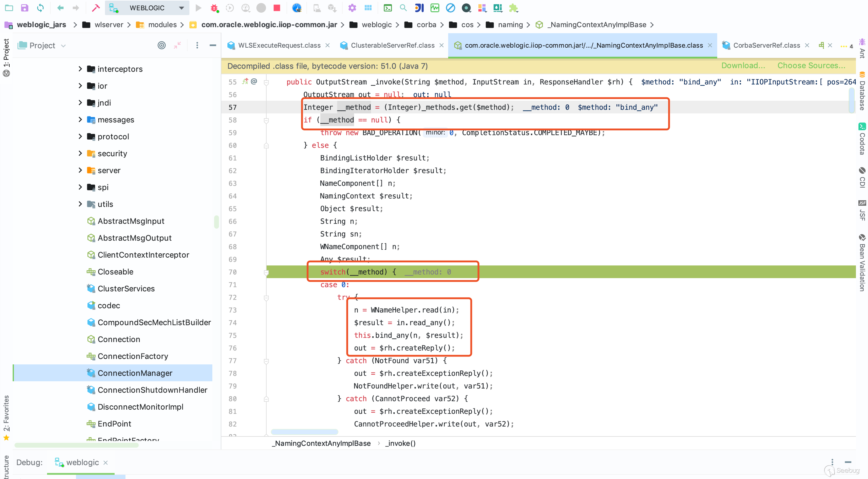Click the editor horizontal scrollbar

pyautogui.click(x=304, y=432)
